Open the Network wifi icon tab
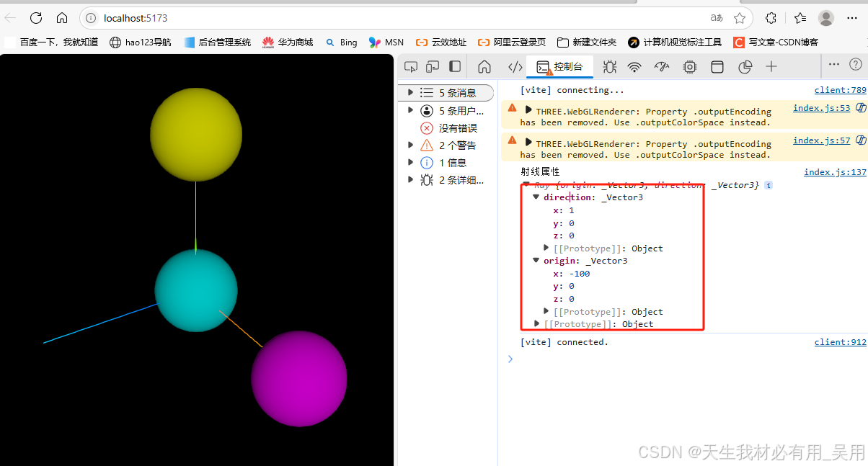The image size is (868, 466). (634, 67)
